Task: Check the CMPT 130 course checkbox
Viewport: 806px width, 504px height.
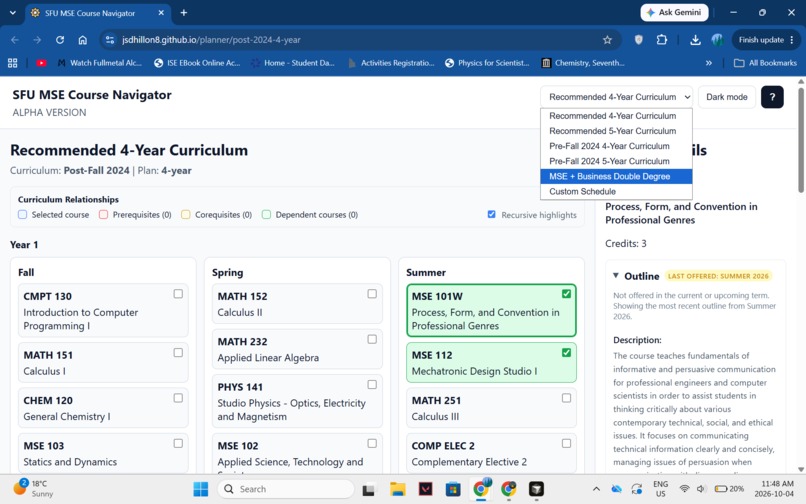Action: 178,294
